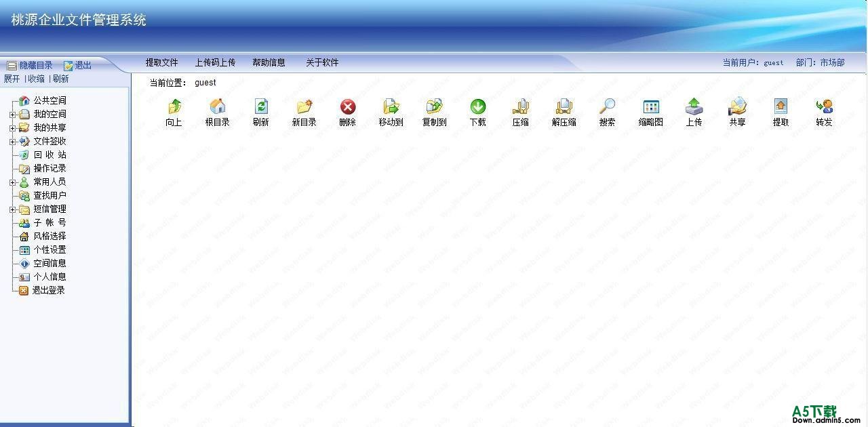Open 个性设置 personal settings tree item

point(50,249)
